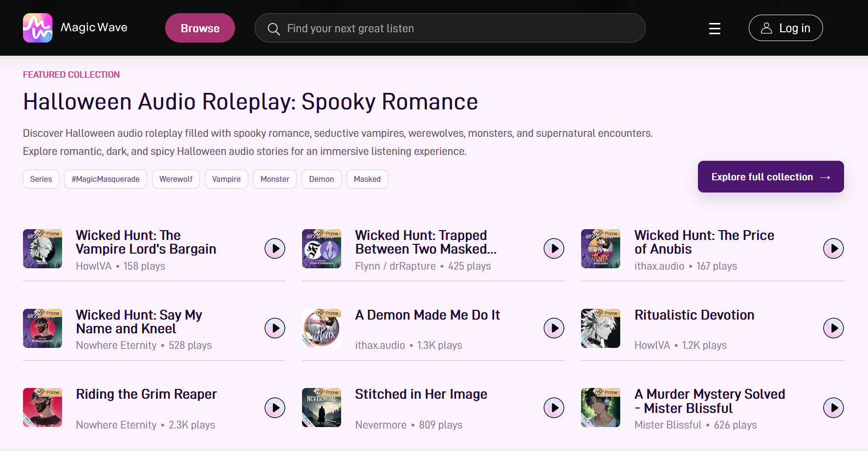Open A Demon Made Me Do It thumbnail
The height and width of the screenshot is (451, 868).
click(322, 328)
